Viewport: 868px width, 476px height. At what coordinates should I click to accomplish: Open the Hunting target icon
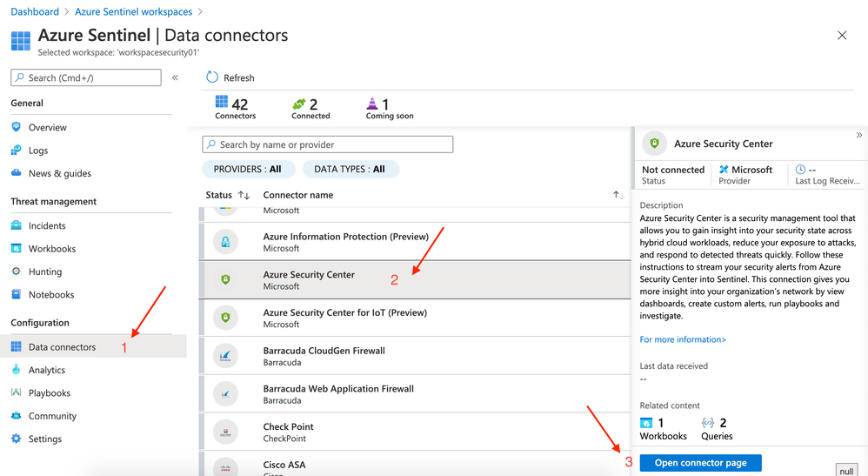click(17, 272)
